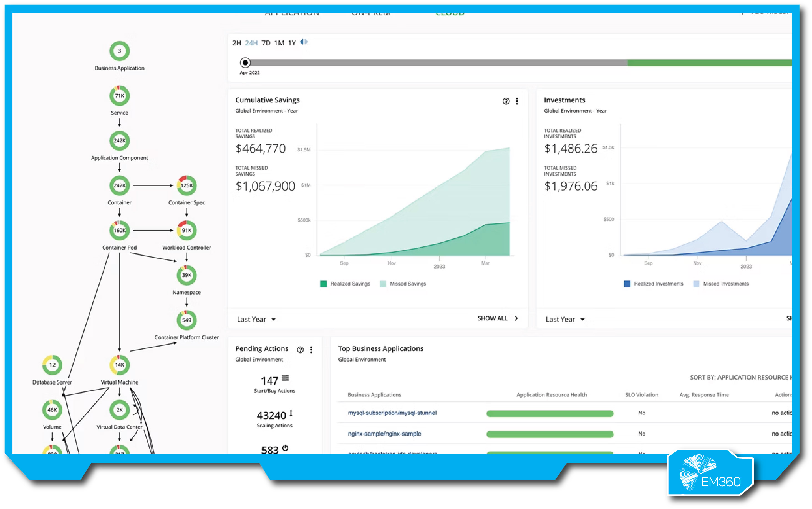Select the 7D timeframe option
The image size is (812, 509).
266,43
